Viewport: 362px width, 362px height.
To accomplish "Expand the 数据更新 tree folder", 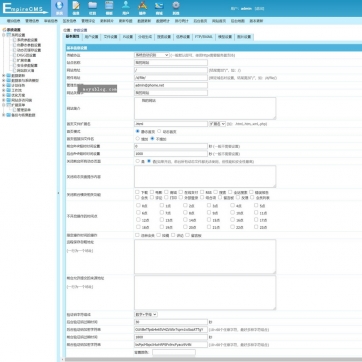I will (16, 76).
